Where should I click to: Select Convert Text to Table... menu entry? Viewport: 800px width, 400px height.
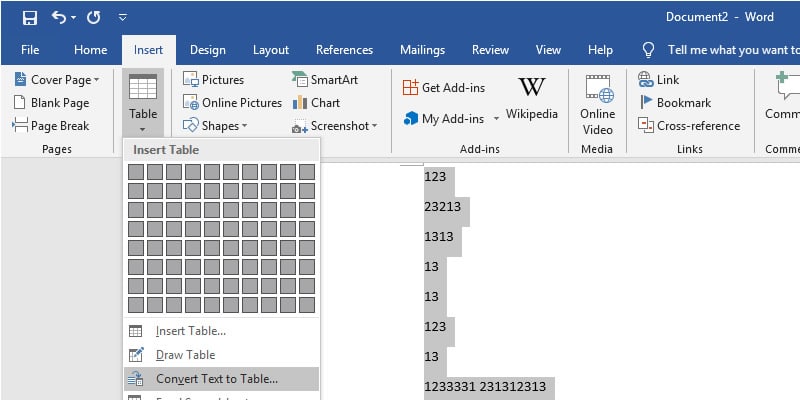(221, 379)
